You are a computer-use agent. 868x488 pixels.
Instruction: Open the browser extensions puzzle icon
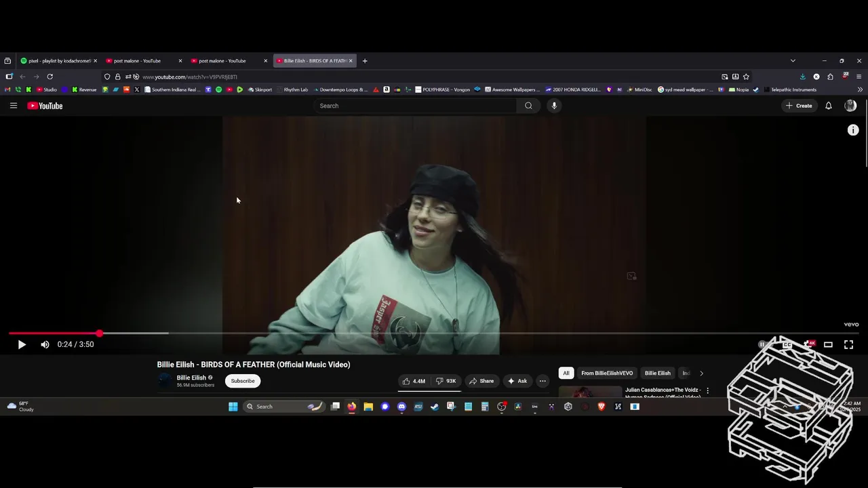tap(830, 77)
